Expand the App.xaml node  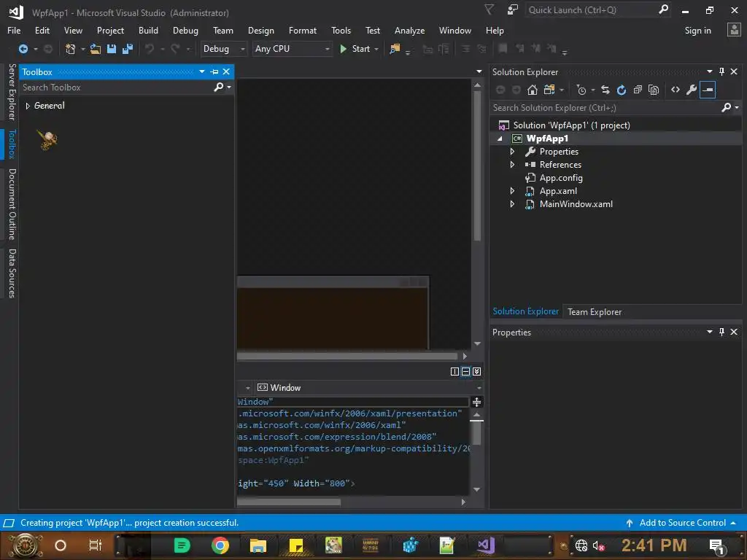coord(513,191)
